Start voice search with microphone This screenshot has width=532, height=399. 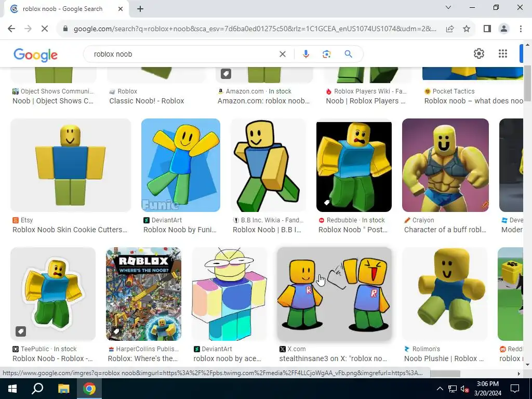[x=305, y=54]
